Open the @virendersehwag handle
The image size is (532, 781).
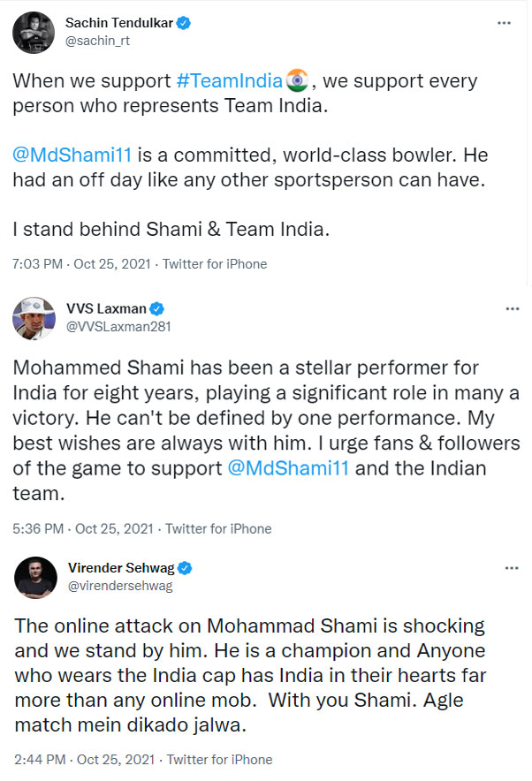click(x=119, y=585)
